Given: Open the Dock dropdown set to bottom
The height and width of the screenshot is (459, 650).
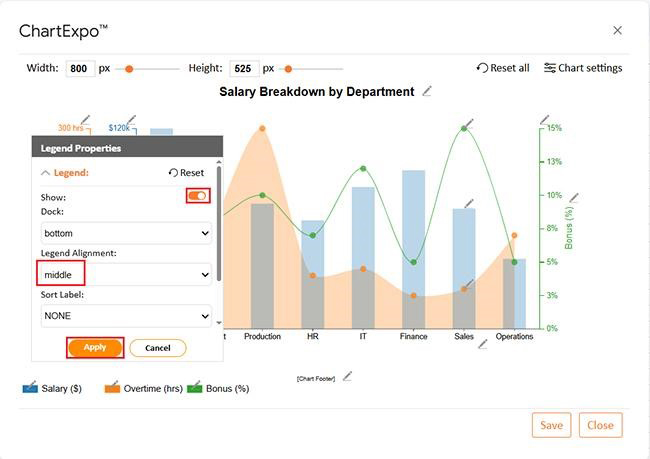Looking at the screenshot, I should pyautogui.click(x=126, y=233).
